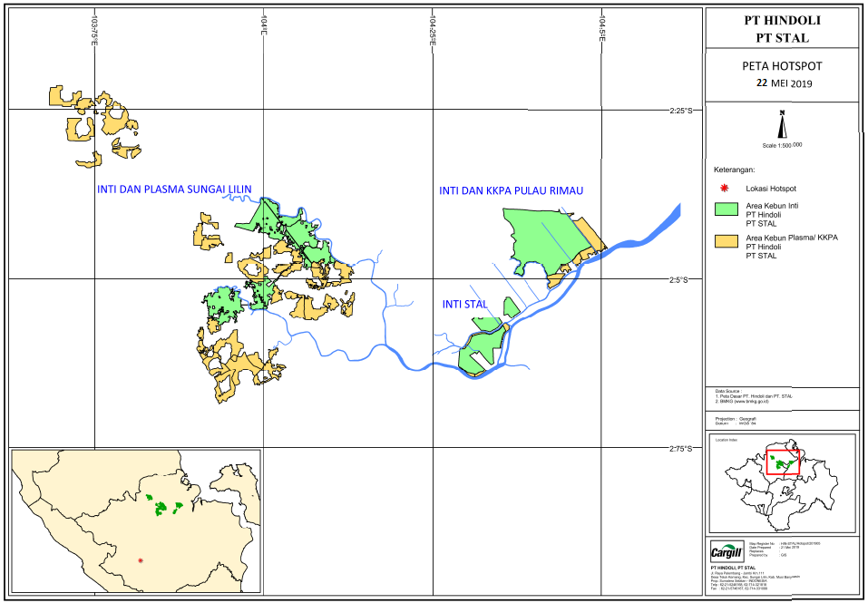
Task: Click the INTI DAN KKPA PULAU RIMAU label
Action: tap(511, 191)
